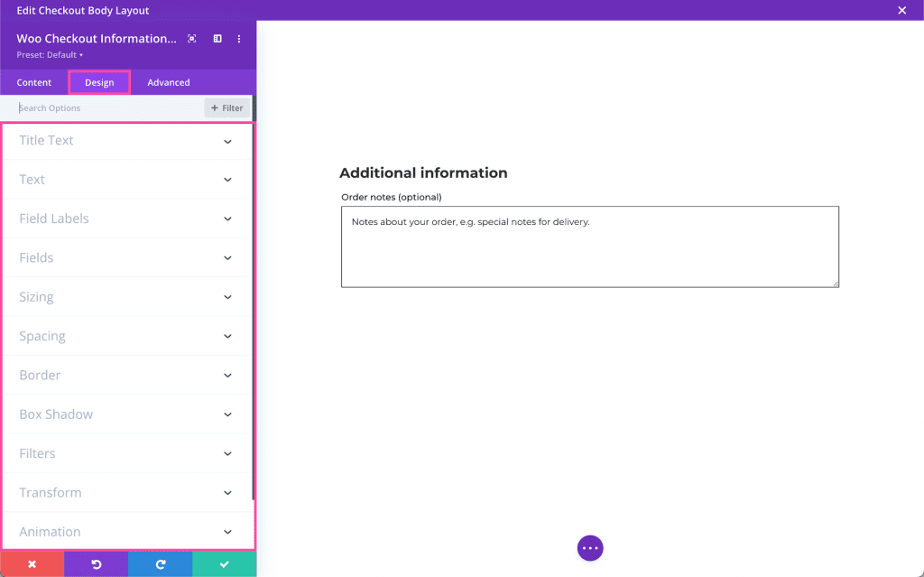Save settings with the green checkmark icon

point(224,563)
